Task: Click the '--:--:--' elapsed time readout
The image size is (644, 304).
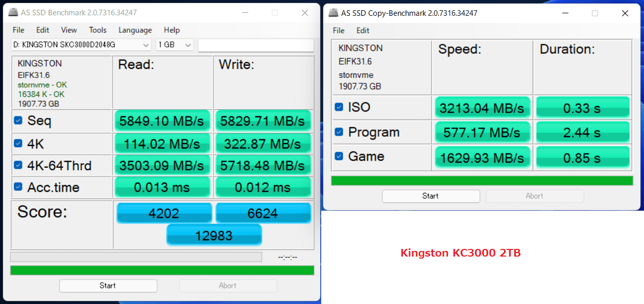Action: coord(288,257)
